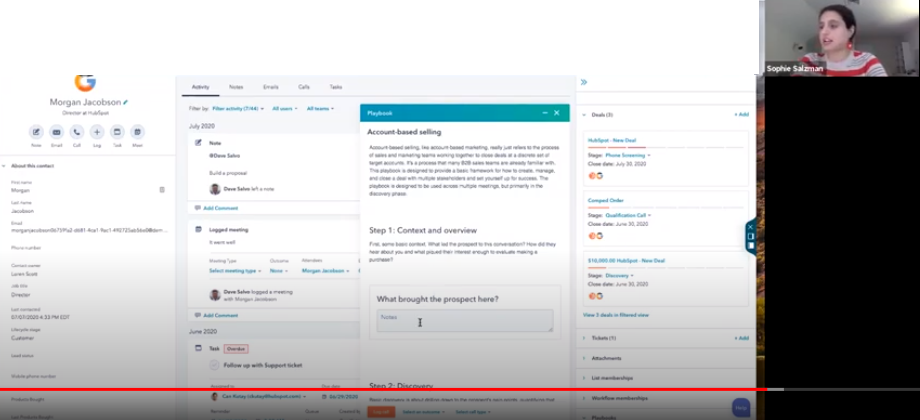The height and width of the screenshot is (420, 920).
Task: Collapse the Deals (3) section
Action: [584, 115]
